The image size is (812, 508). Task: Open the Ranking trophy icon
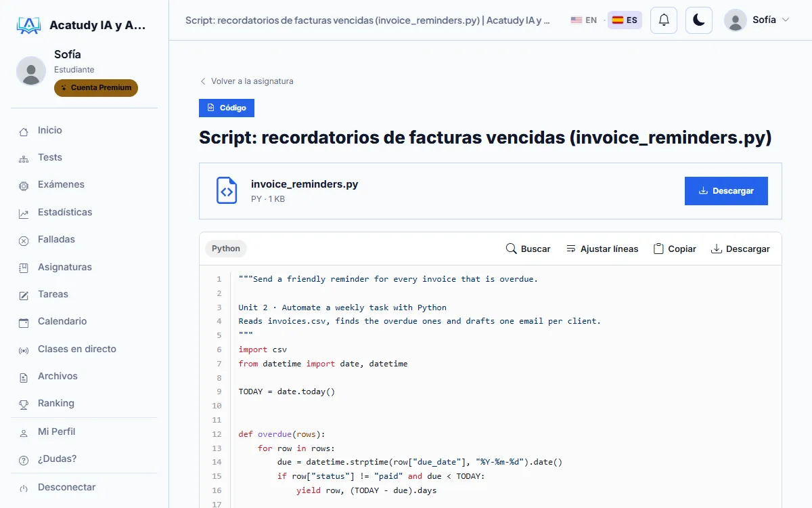24,404
